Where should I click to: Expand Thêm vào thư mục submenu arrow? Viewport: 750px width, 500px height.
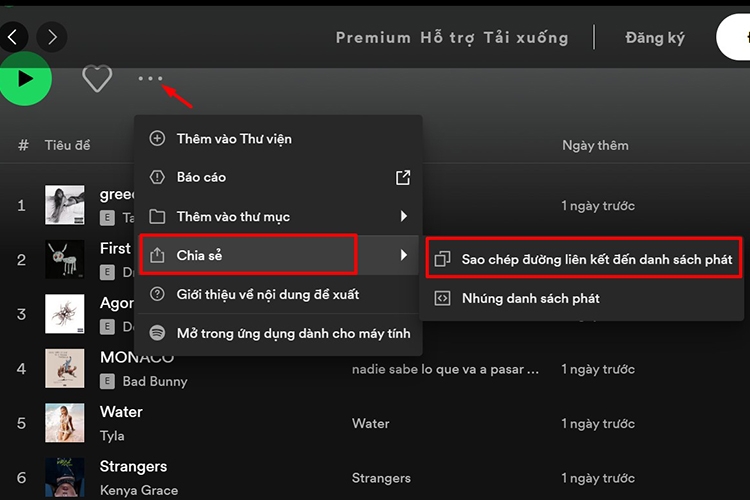(x=404, y=216)
